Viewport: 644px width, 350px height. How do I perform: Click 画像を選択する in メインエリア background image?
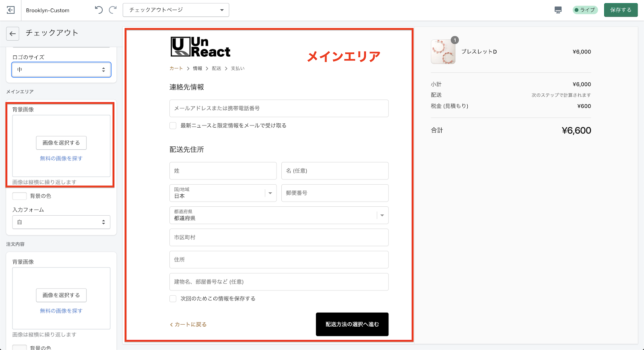coord(61,143)
